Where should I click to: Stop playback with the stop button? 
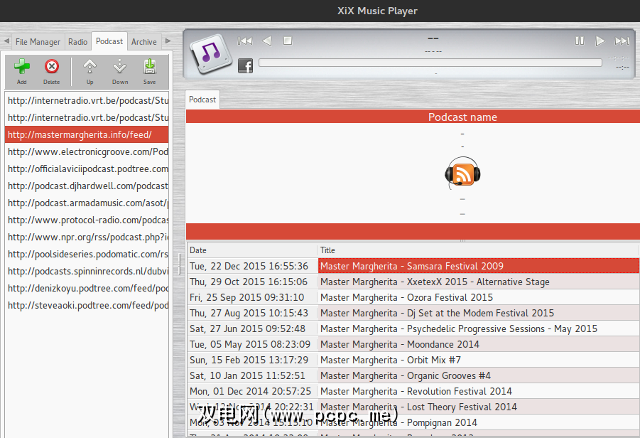click(288, 41)
